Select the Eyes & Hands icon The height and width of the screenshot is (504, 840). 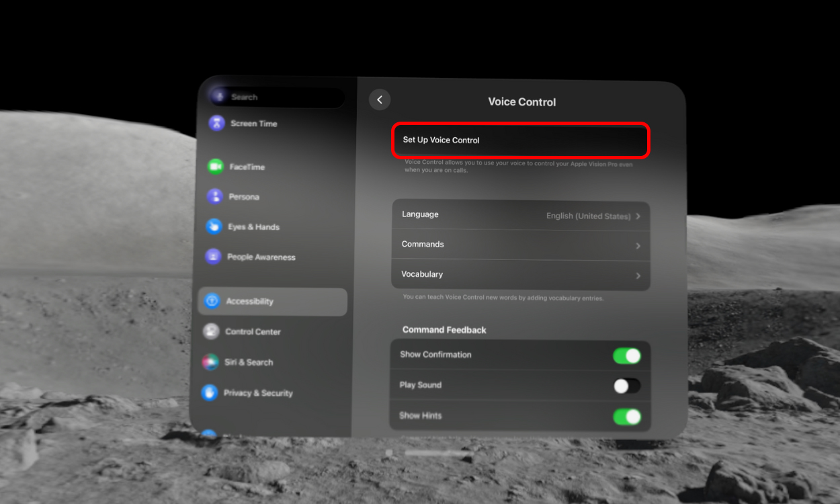pyautogui.click(x=214, y=226)
